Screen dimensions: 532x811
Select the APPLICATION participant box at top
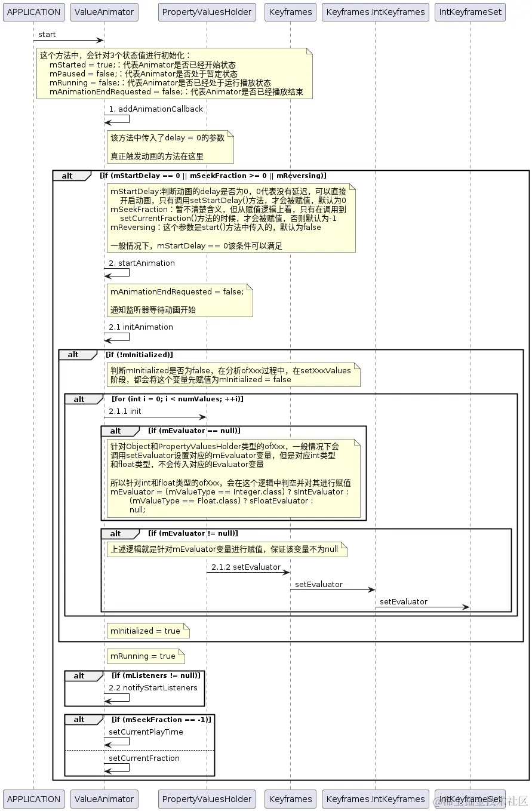pyautogui.click(x=33, y=11)
